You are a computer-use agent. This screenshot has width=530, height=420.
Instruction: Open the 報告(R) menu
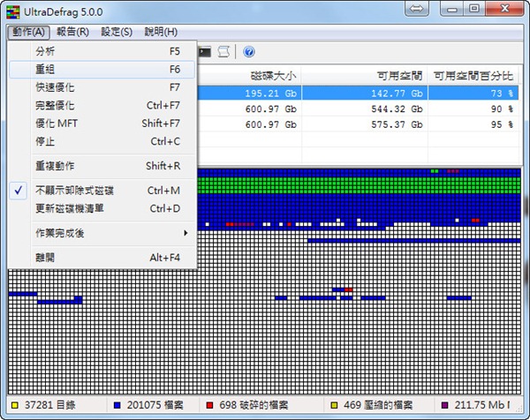[x=72, y=32]
